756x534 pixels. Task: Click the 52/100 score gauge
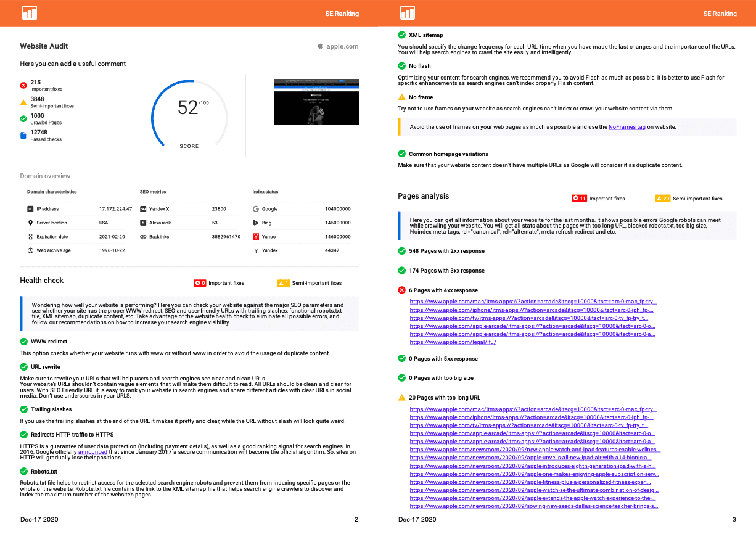point(189,113)
